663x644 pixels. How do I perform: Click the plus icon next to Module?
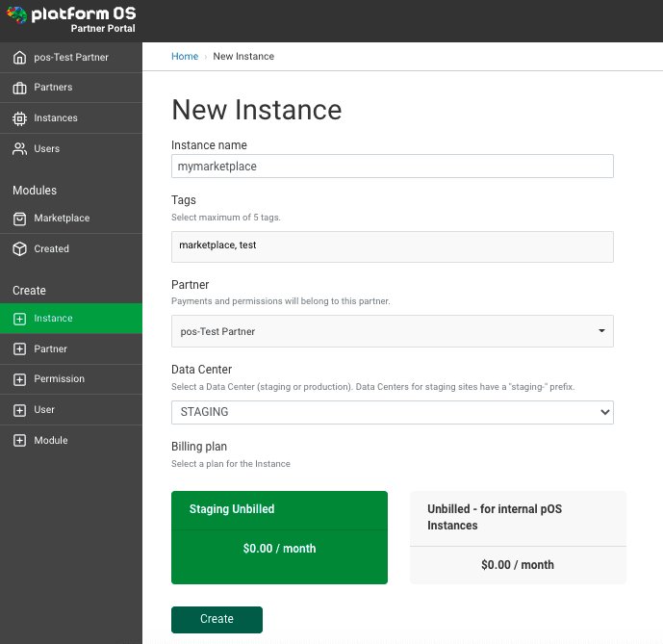pyautogui.click(x=19, y=441)
